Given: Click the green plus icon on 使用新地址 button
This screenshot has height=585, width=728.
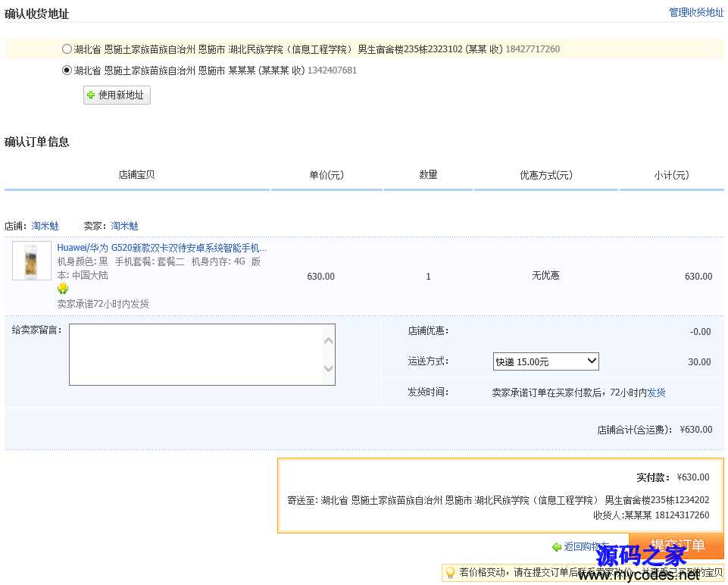Looking at the screenshot, I should 91,95.
